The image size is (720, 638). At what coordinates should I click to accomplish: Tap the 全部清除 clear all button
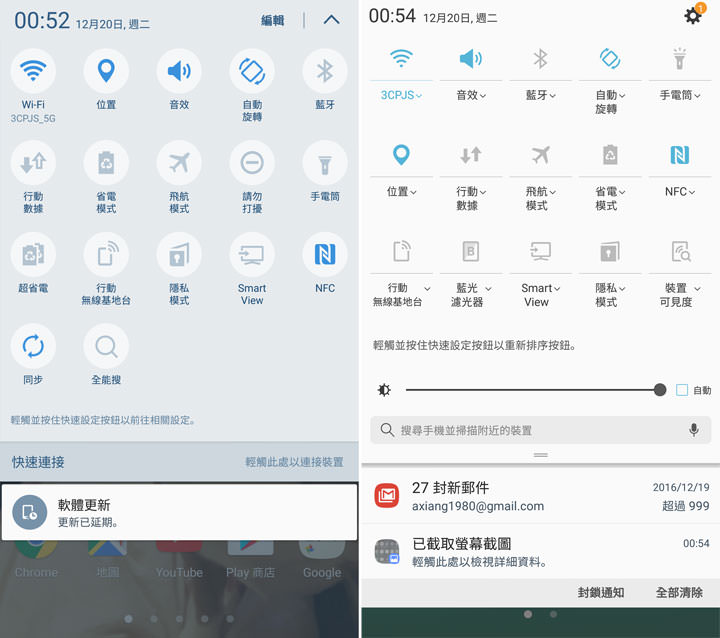(x=679, y=593)
